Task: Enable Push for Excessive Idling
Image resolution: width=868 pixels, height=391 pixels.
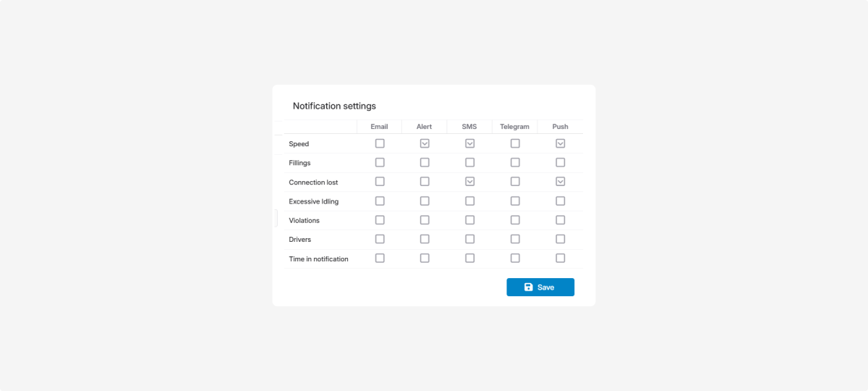Action: pos(560,201)
